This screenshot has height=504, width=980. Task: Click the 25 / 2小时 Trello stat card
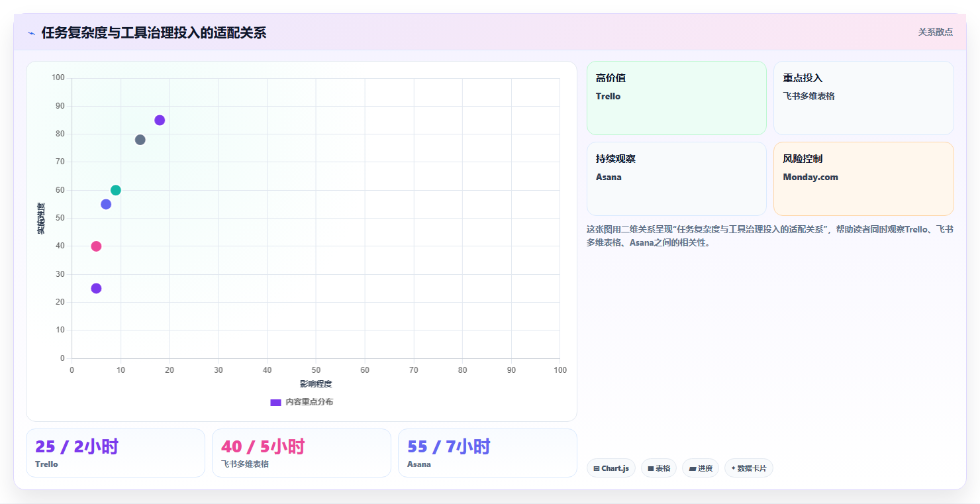point(115,453)
